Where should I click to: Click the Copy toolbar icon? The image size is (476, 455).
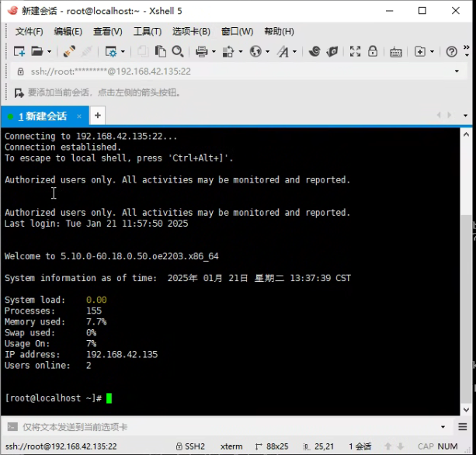[x=143, y=51]
